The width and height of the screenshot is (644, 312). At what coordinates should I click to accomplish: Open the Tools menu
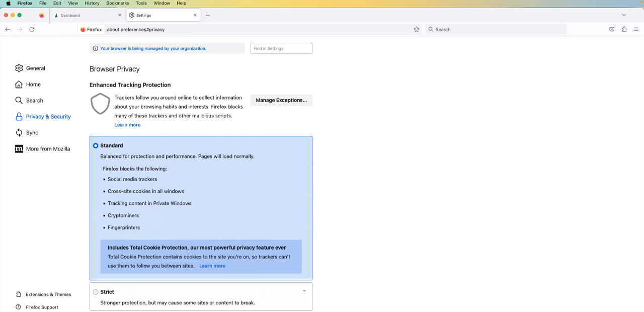(141, 3)
